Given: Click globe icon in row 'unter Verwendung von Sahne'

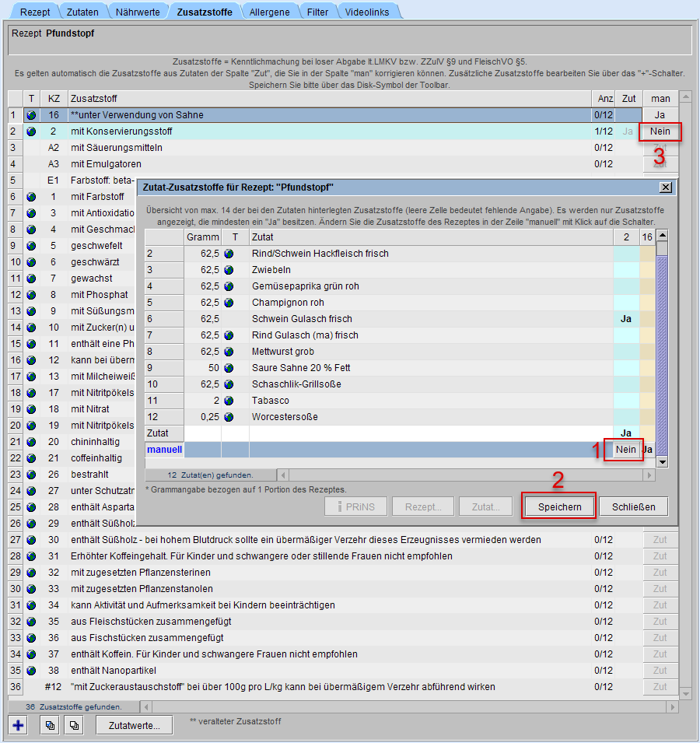Looking at the screenshot, I should tap(31, 115).
